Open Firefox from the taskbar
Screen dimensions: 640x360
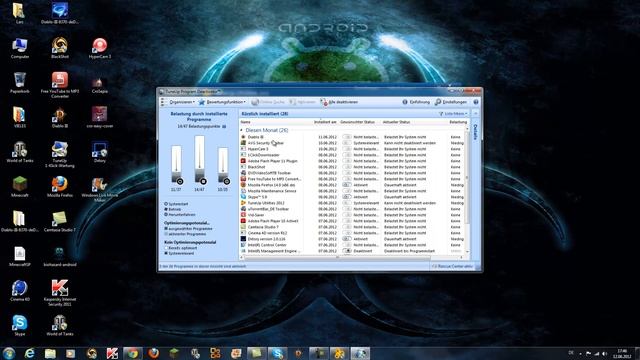coord(153,353)
